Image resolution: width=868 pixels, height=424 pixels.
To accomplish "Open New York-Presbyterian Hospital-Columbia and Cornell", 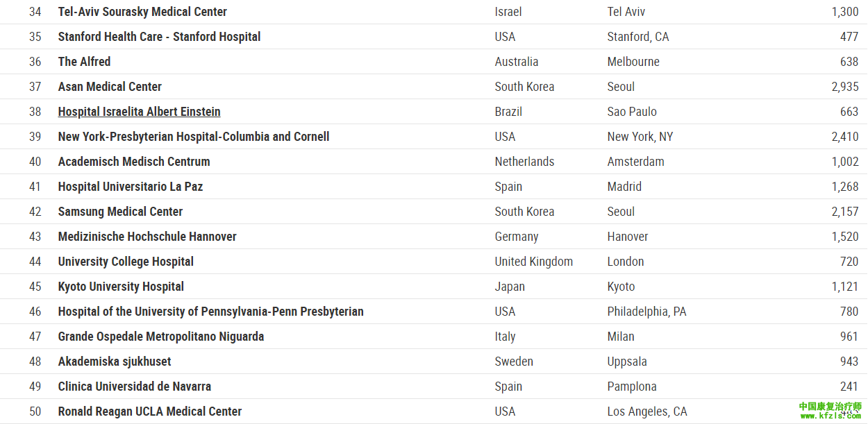I will pyautogui.click(x=194, y=137).
